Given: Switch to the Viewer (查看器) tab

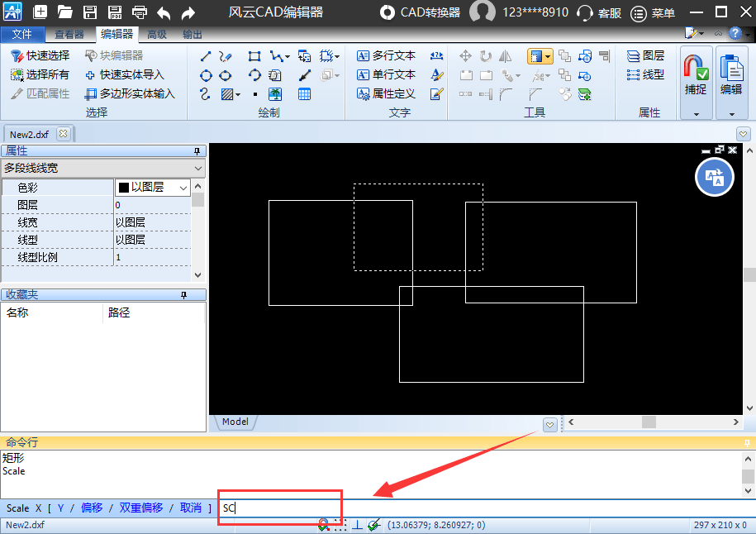Looking at the screenshot, I should point(69,34).
